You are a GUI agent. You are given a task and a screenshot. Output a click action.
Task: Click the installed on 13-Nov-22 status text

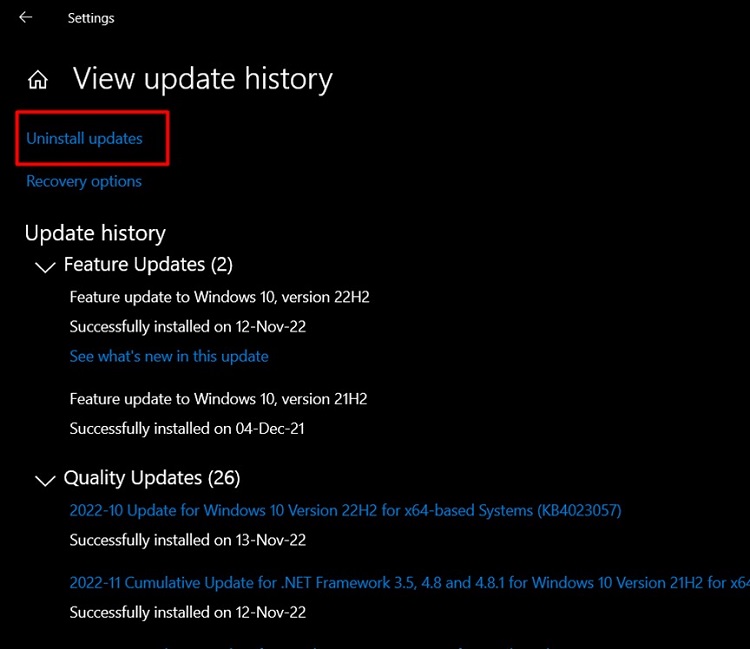188,540
